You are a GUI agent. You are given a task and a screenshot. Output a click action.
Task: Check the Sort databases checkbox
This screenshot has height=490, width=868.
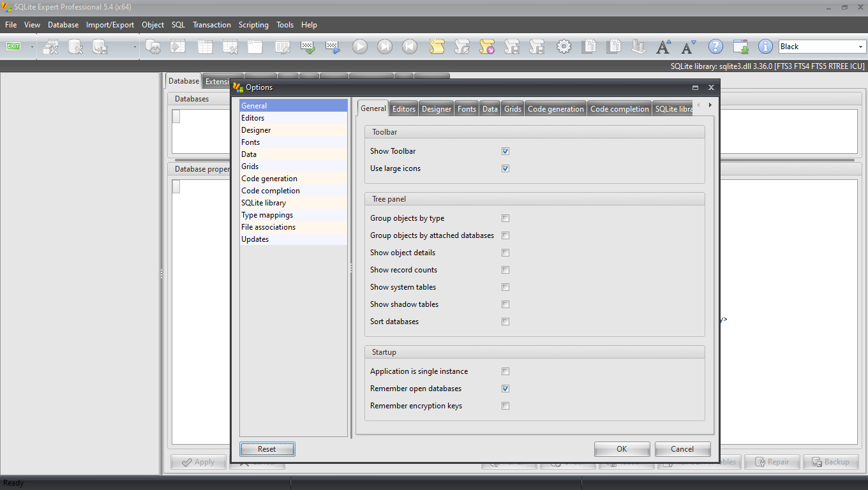tap(505, 322)
